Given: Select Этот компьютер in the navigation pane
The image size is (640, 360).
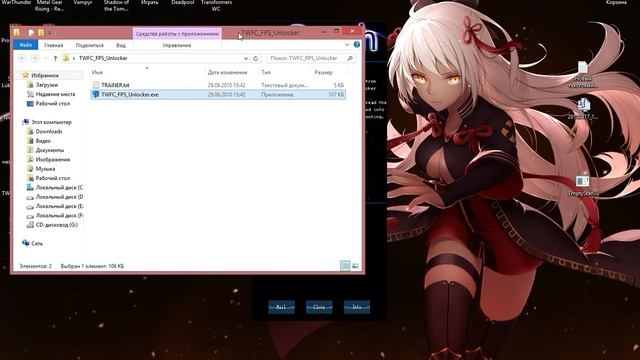Looking at the screenshot, I should pyautogui.click(x=51, y=122).
